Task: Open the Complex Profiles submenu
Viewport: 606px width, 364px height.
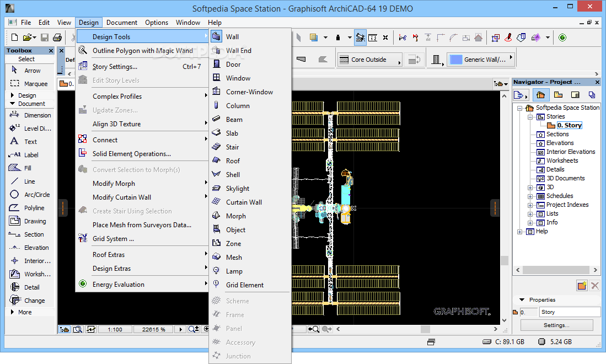Action: pyautogui.click(x=142, y=96)
